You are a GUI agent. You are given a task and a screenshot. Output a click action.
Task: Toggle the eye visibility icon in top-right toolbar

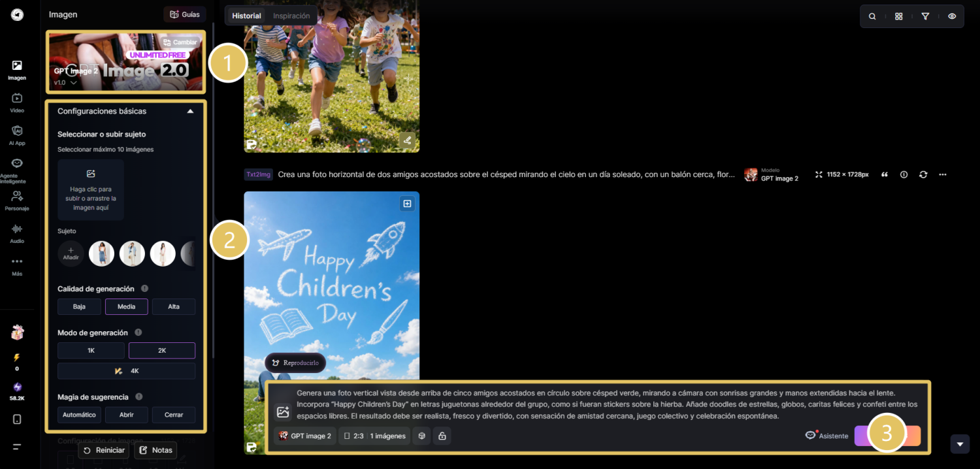click(952, 16)
